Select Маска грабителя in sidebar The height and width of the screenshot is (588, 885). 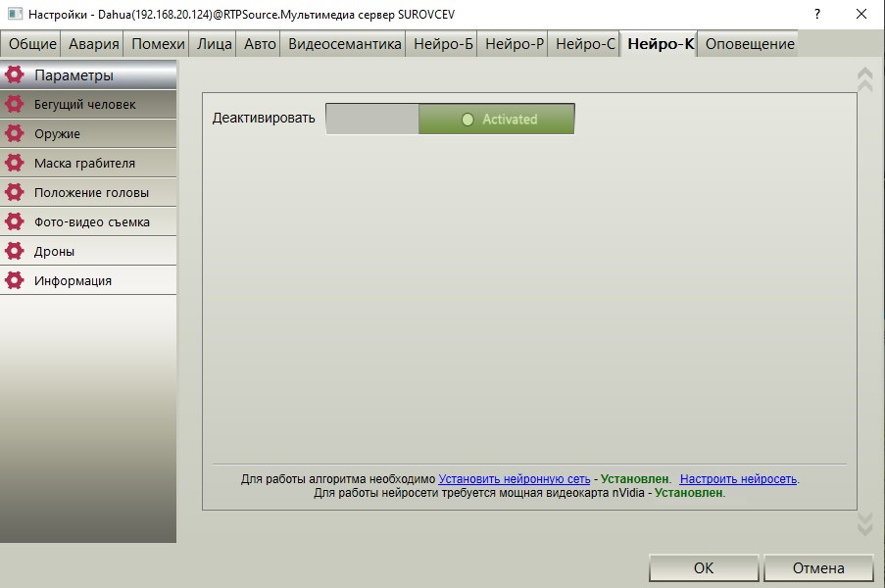(88, 163)
